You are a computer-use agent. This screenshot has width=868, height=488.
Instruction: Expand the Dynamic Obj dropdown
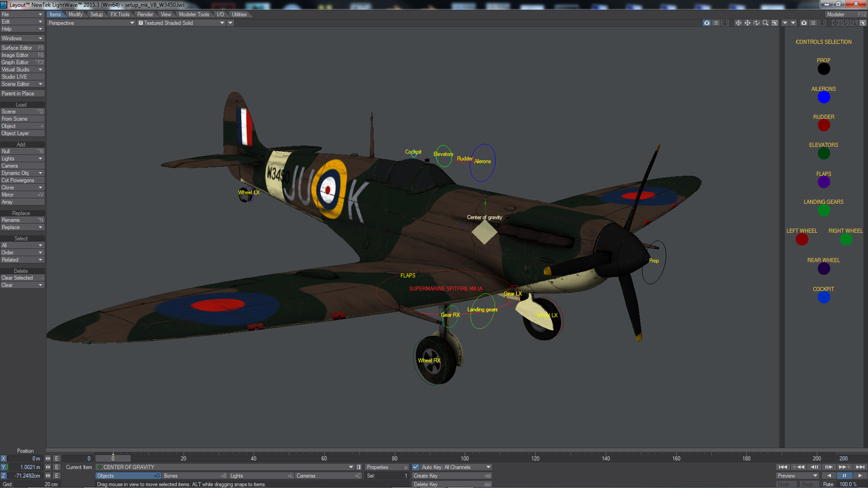pos(22,173)
